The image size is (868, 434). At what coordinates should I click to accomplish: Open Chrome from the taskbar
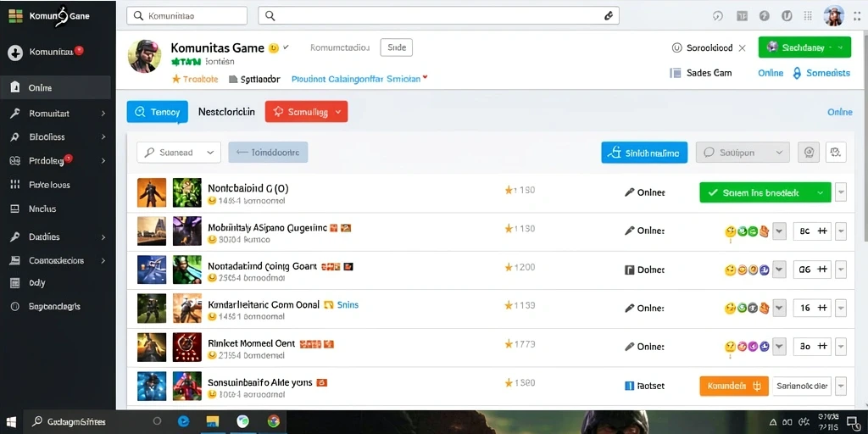(274, 422)
